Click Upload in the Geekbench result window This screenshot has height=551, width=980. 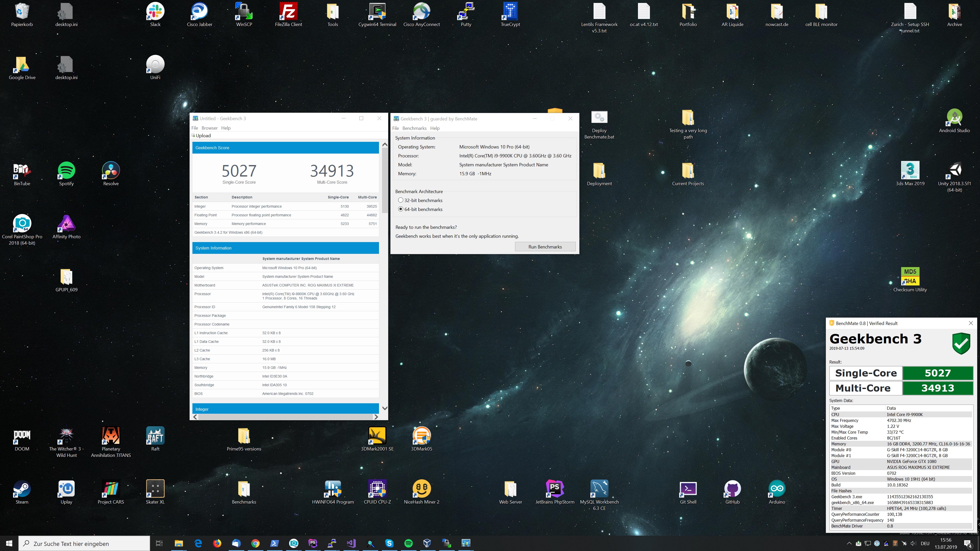click(201, 135)
